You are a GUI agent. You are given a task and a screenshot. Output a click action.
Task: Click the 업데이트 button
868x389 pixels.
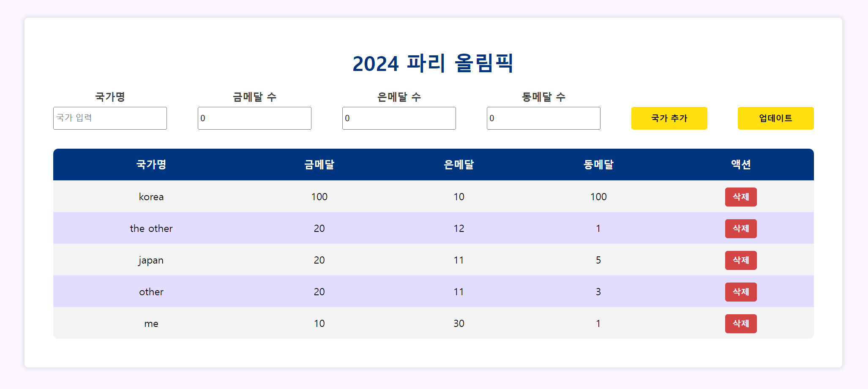pos(776,118)
